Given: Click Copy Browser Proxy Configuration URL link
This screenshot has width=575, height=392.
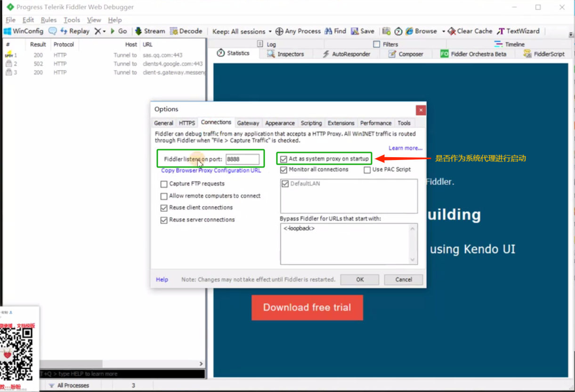Looking at the screenshot, I should tap(211, 170).
